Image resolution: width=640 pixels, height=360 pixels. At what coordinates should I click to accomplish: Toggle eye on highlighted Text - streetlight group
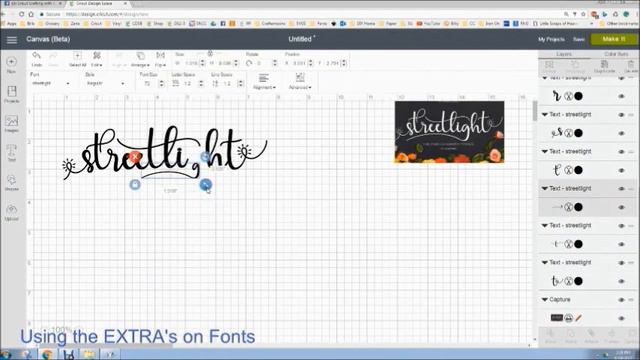tap(622, 189)
